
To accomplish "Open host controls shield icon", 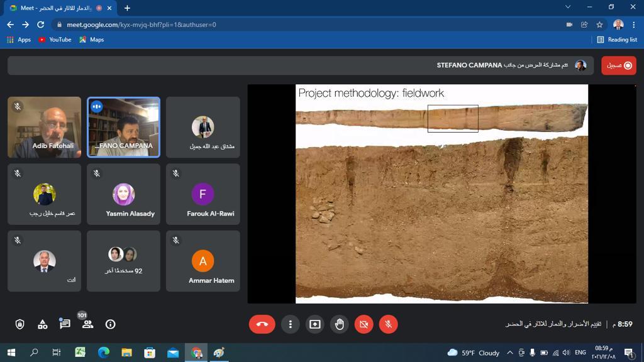I will tap(20, 324).
